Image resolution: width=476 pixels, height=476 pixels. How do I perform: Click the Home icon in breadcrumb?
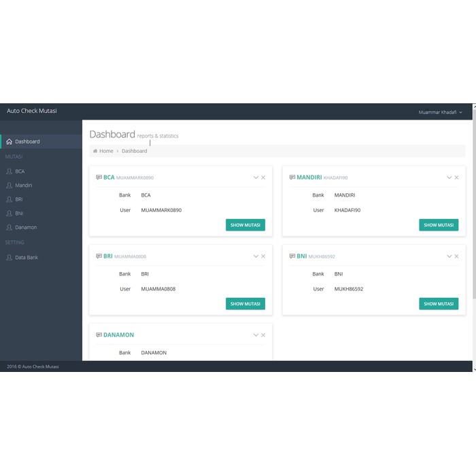click(96, 151)
